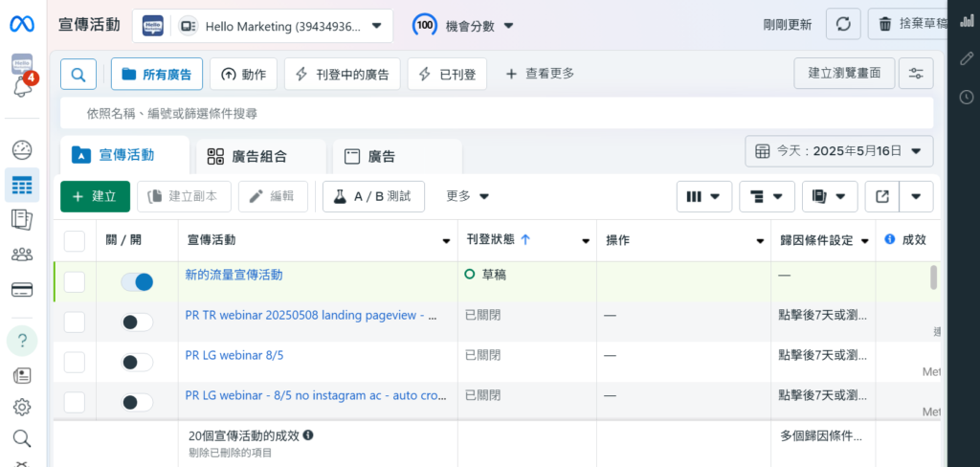Open the billing credit card sidebar icon
This screenshot has height=467, width=980.
(x=22, y=289)
